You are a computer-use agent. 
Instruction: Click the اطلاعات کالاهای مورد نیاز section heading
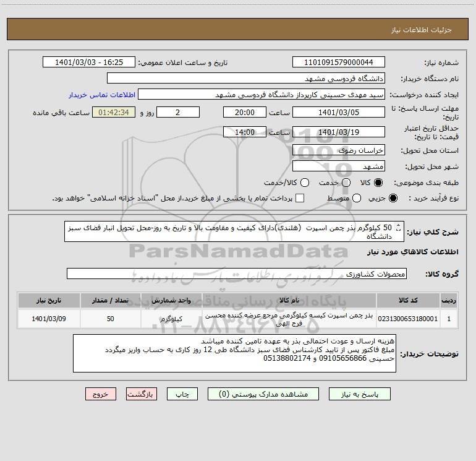pyautogui.click(x=413, y=252)
